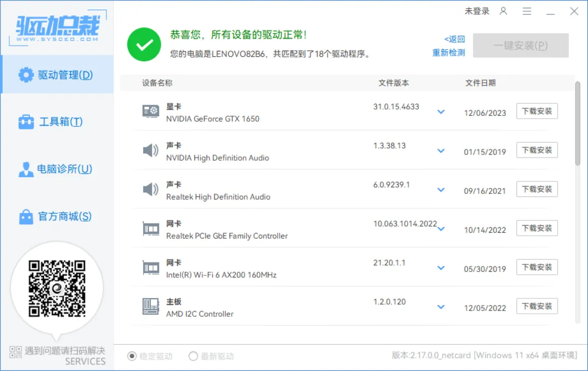Click the motherboard icon beside AMD I2C Controller
The width and height of the screenshot is (588, 371).
click(150, 306)
